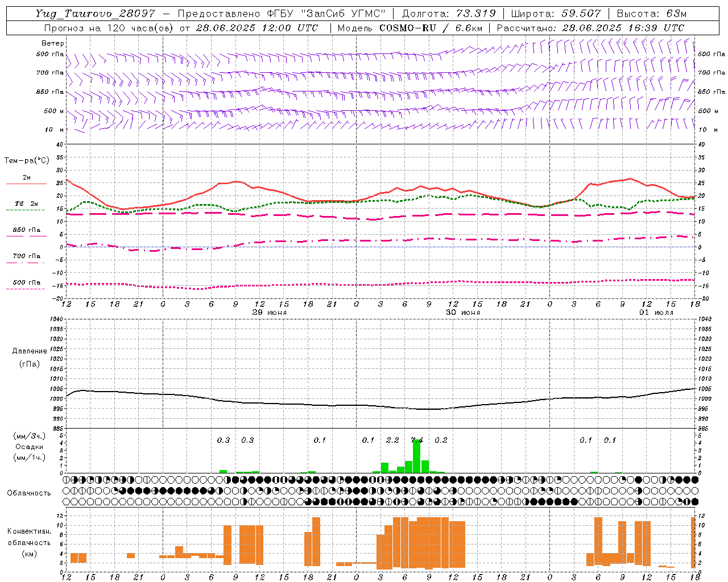Viewport: 728px width, 582px height.
Task: Click the 500 гПа temperature legend entry
Action: pos(26,282)
